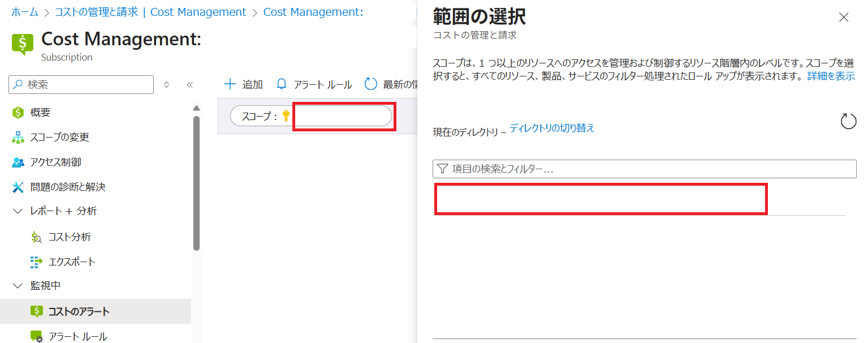Click the コストのアラート icon
Viewport: 868px width, 343px height.
pos(36,311)
